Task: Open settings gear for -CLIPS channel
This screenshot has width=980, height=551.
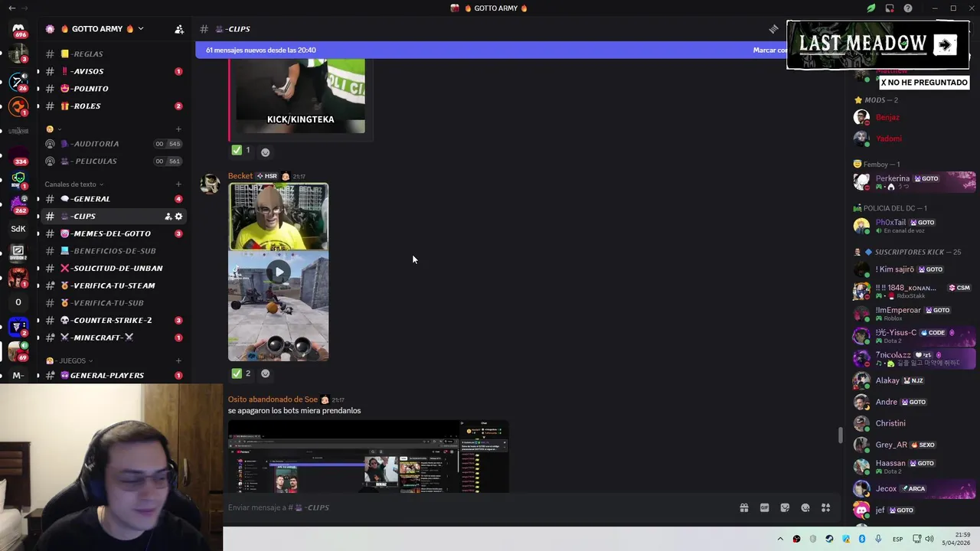Action: coord(178,217)
